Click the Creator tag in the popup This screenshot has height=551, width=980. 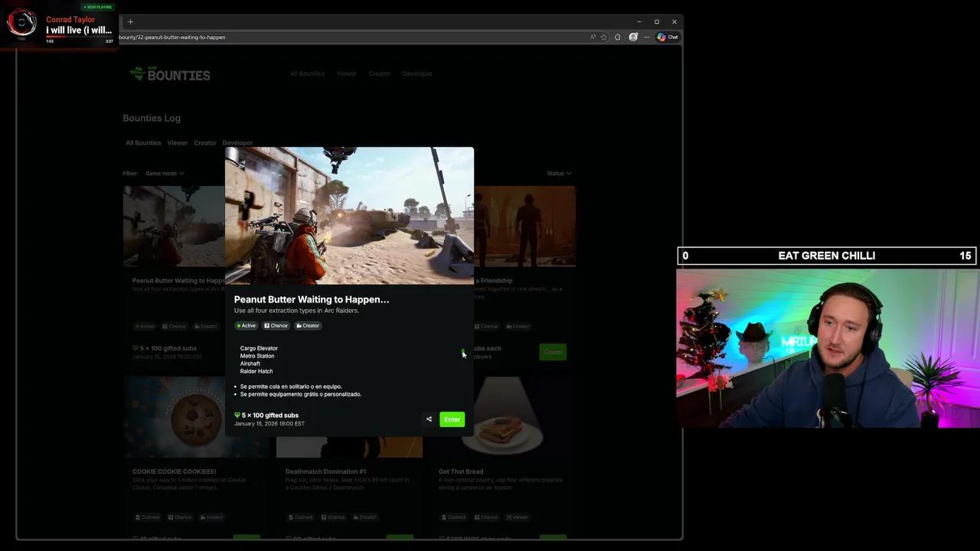tap(308, 325)
